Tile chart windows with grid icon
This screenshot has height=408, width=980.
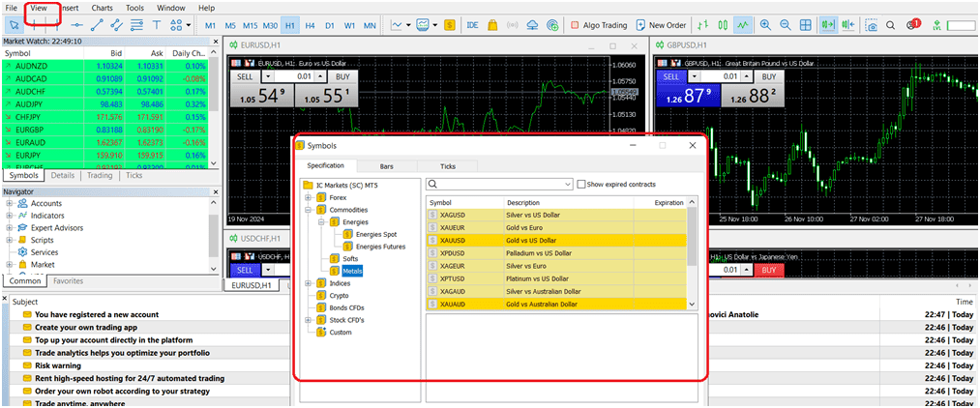coord(806,25)
